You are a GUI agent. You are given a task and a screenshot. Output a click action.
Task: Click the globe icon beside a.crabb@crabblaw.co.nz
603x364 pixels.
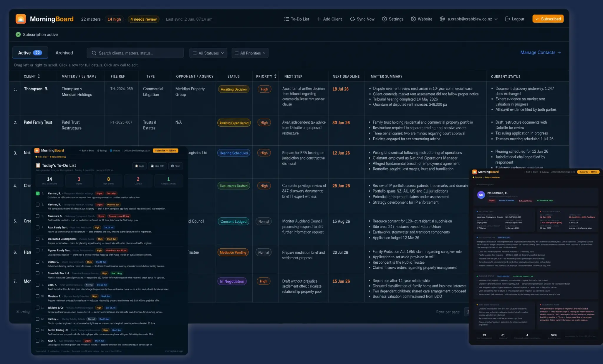442,19
